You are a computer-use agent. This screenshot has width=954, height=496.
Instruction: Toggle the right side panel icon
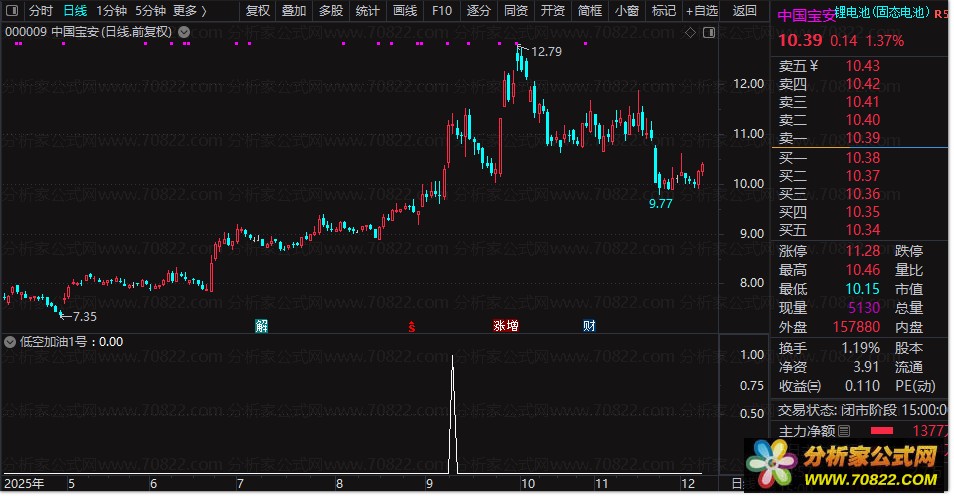pos(709,32)
